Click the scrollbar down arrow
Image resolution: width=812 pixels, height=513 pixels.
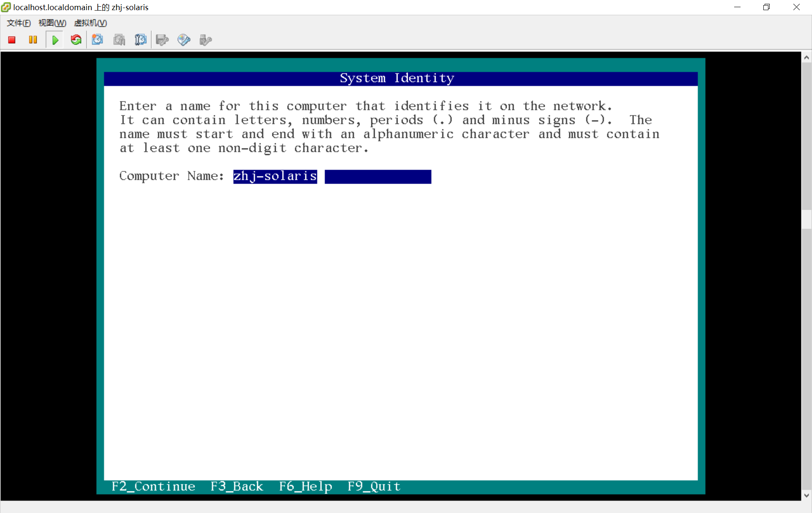click(807, 495)
